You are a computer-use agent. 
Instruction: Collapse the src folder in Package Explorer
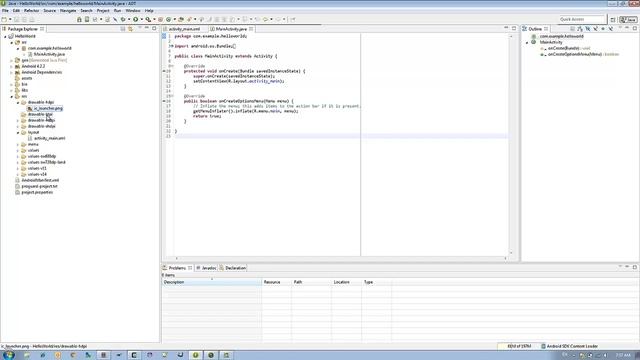11,42
